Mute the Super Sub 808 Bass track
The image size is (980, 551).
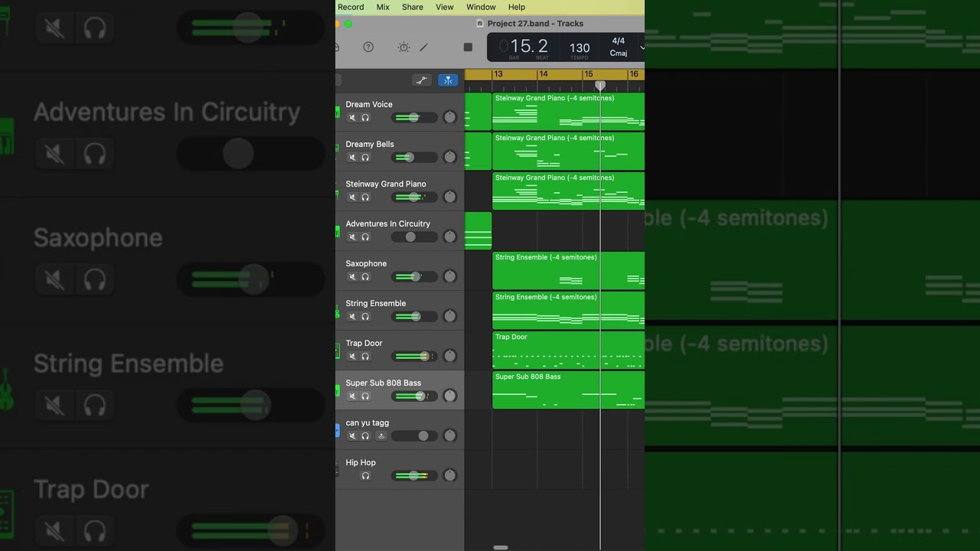coord(352,396)
